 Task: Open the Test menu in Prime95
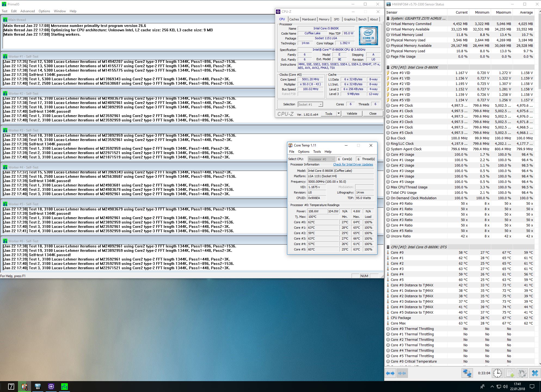5,11
